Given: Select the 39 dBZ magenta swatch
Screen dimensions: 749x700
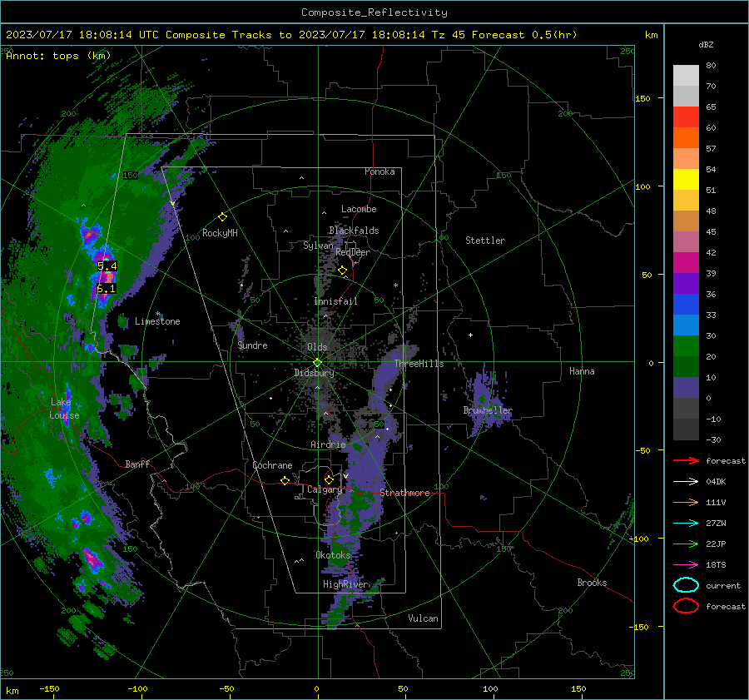Looking at the screenshot, I should 686,262.
